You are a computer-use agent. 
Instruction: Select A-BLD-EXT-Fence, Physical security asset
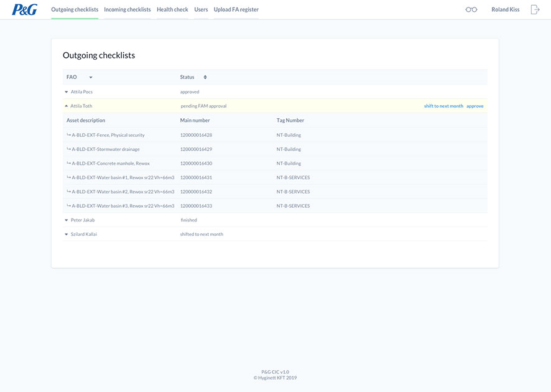pos(108,135)
